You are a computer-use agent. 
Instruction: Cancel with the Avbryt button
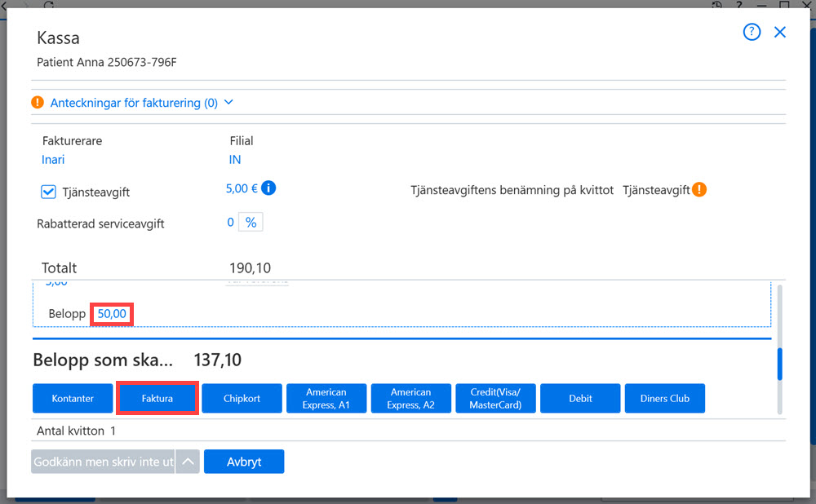(244, 462)
